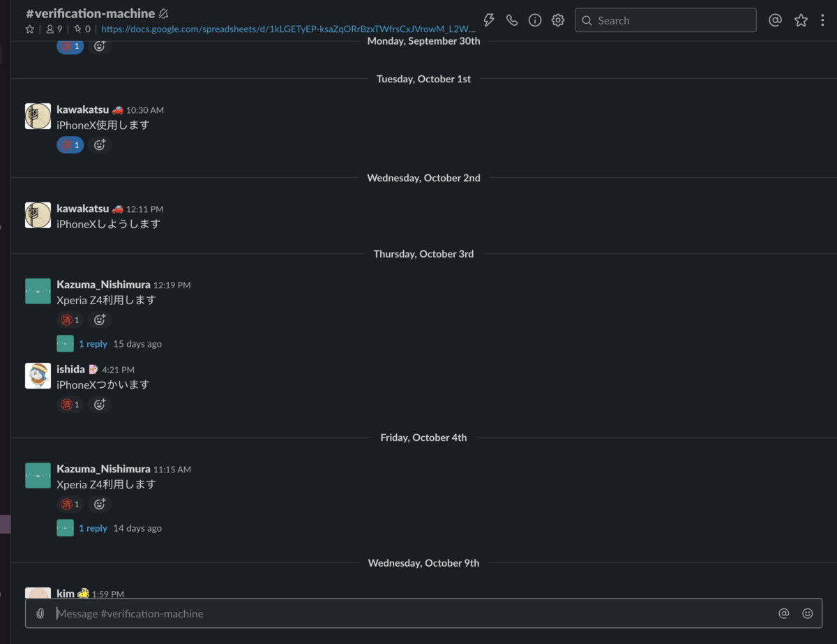
Task: Add reaction to Friday Xperia Z4利用します message
Action: pos(100,504)
